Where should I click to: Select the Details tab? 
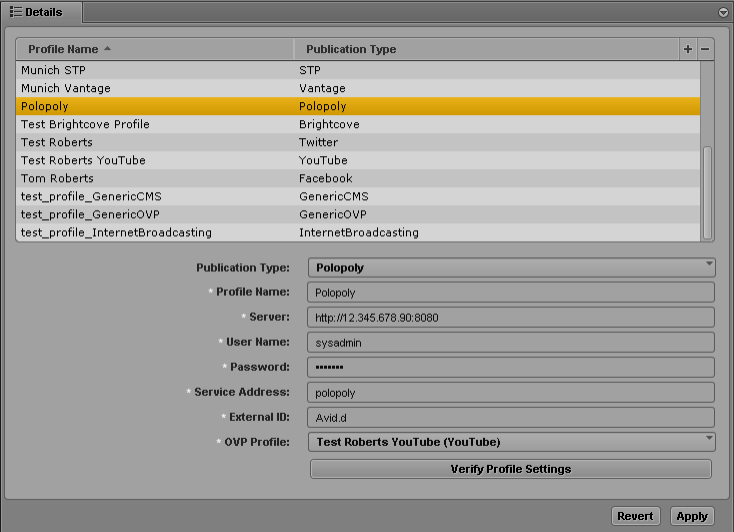click(x=42, y=12)
